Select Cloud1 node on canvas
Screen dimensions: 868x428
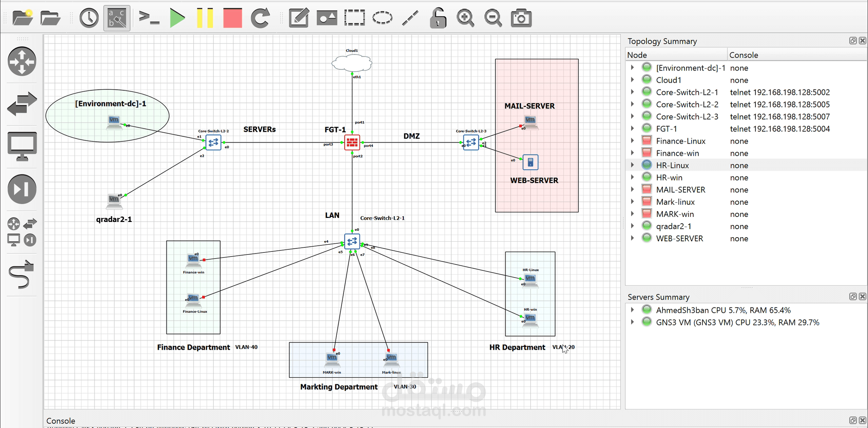pos(352,62)
